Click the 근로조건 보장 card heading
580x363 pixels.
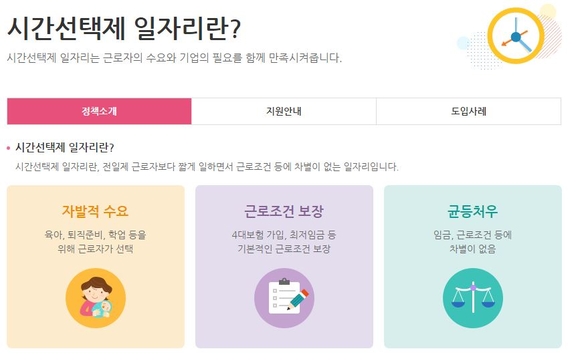click(284, 211)
